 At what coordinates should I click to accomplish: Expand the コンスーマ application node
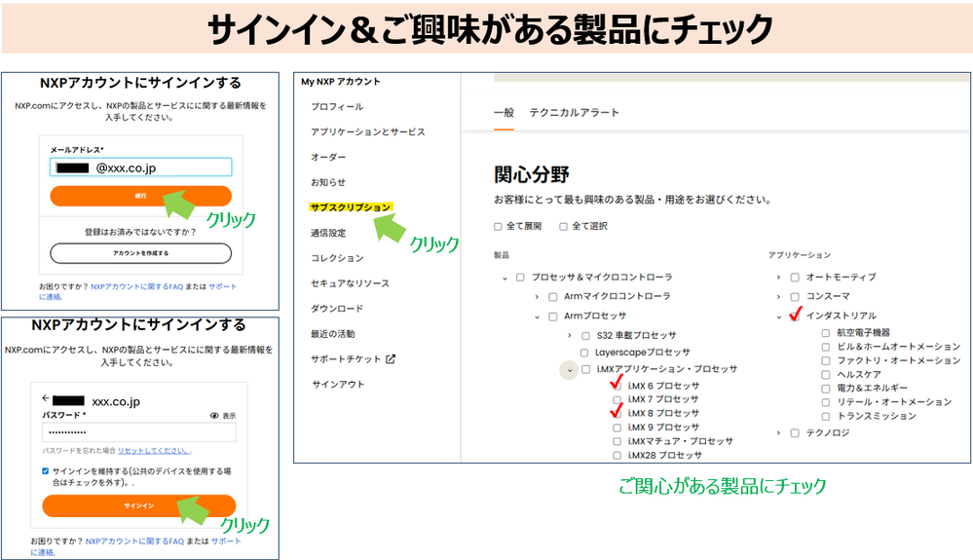click(779, 297)
